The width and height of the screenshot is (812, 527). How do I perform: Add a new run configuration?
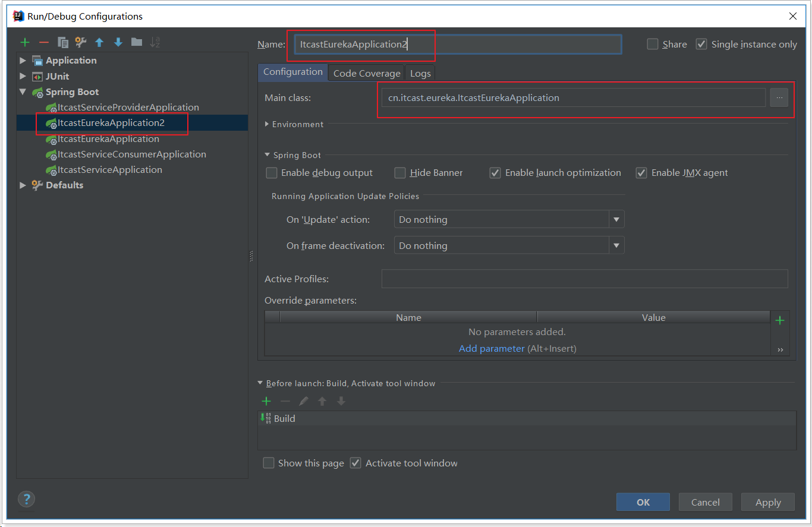[x=25, y=42]
